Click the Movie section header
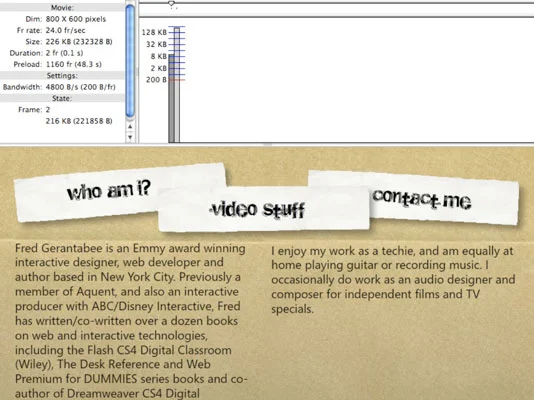The height and width of the screenshot is (400, 534). click(62, 7)
